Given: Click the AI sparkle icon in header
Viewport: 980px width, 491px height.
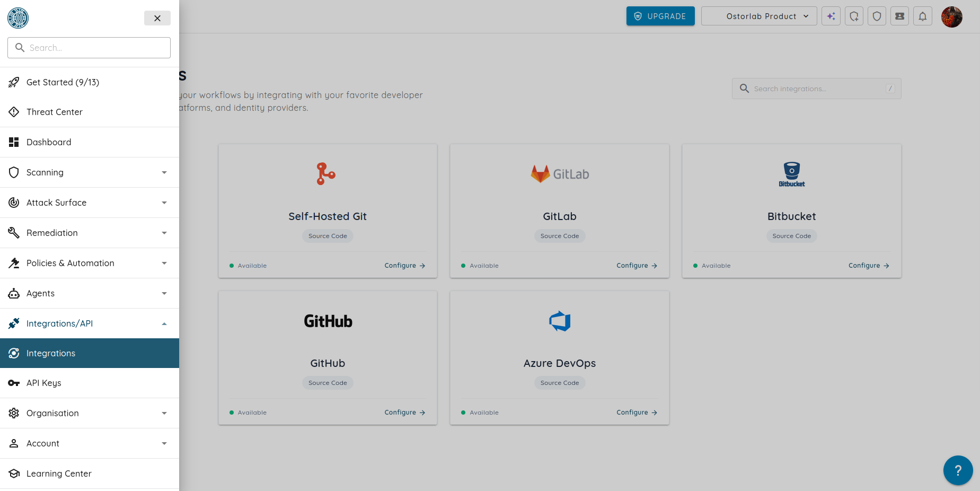Looking at the screenshot, I should pos(831,16).
